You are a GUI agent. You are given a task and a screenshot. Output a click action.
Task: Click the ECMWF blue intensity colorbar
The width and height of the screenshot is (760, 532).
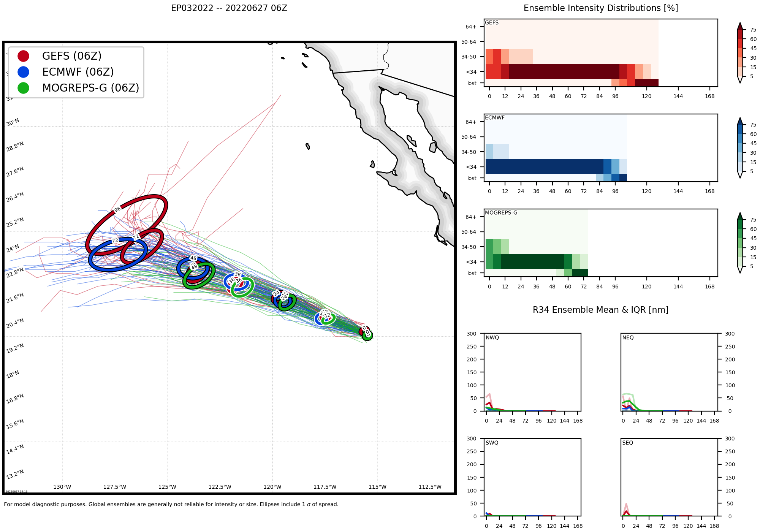click(x=740, y=148)
